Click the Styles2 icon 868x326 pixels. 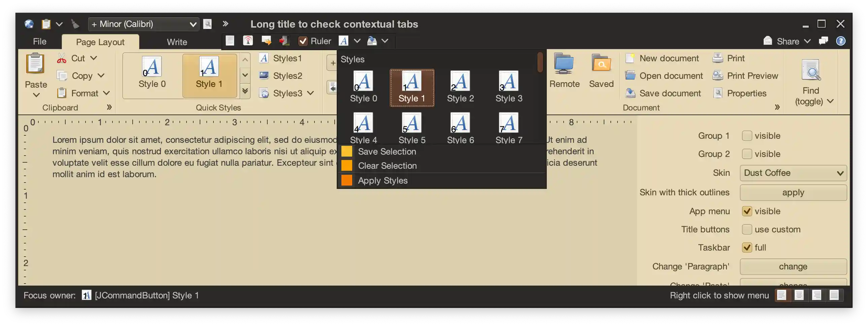[264, 75]
